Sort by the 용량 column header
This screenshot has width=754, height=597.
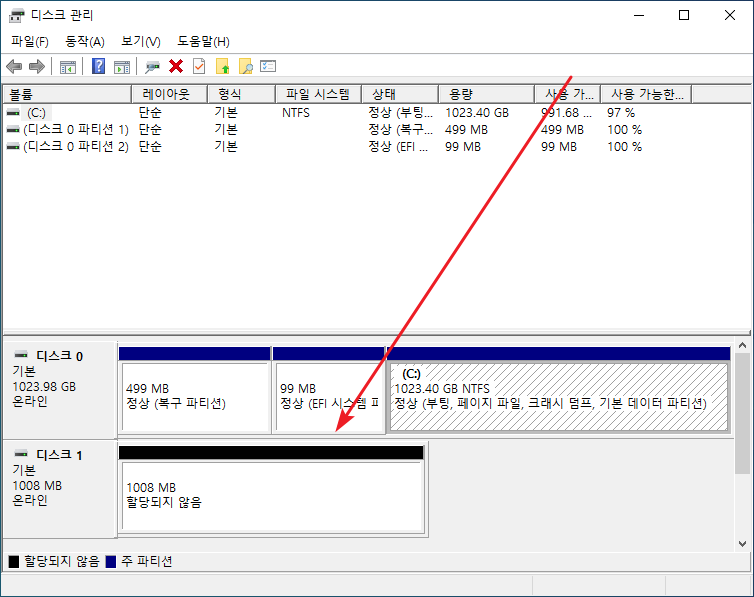point(487,94)
